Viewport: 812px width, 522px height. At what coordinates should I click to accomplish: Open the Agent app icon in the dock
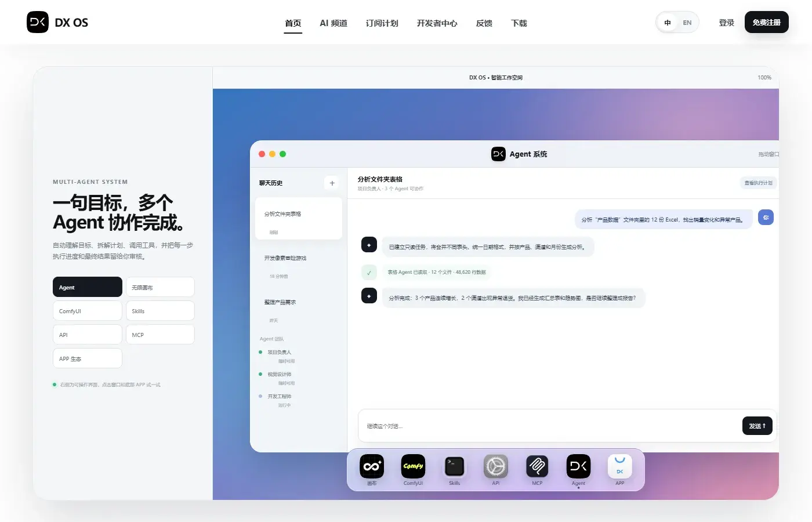point(578,466)
